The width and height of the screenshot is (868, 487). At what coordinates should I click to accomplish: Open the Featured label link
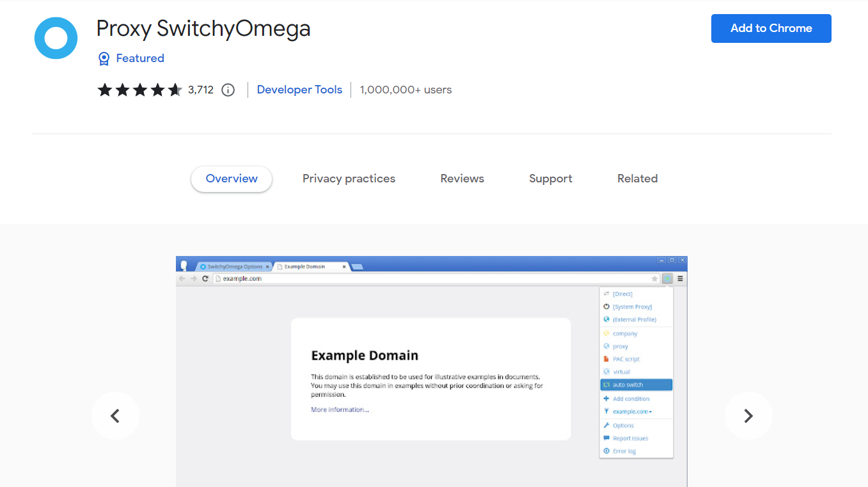(140, 58)
